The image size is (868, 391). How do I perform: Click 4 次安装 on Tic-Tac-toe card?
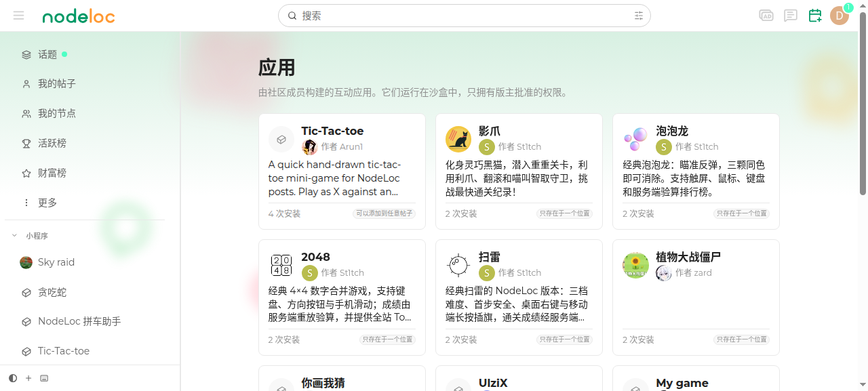click(284, 213)
